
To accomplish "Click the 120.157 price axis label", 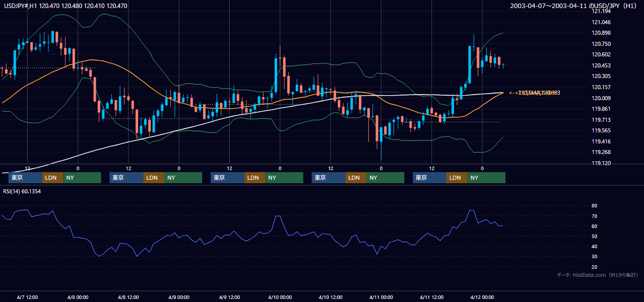I will coord(601,87).
